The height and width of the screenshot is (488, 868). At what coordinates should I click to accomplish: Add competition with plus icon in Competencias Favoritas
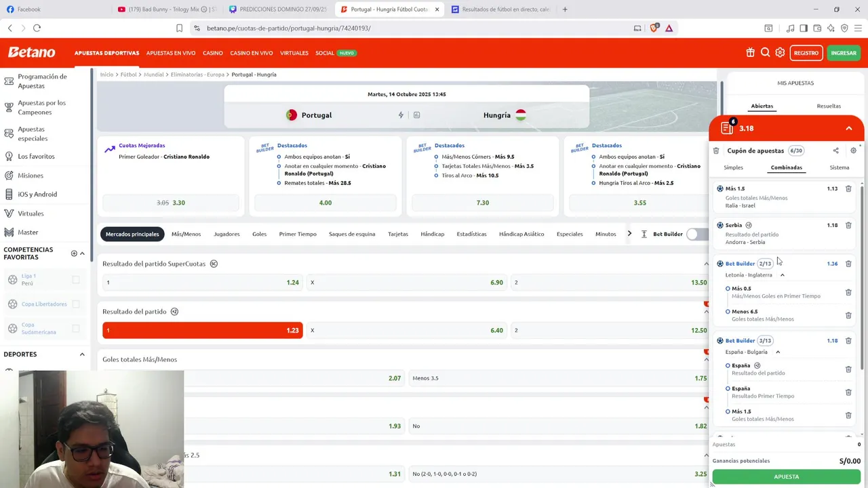pos(74,253)
